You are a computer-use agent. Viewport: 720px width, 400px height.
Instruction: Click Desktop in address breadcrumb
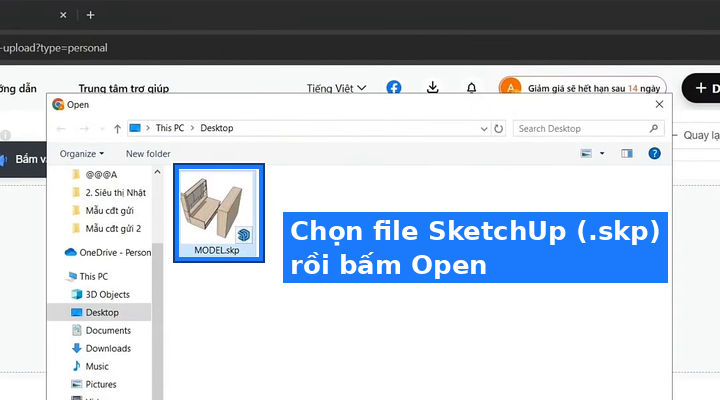point(217,128)
